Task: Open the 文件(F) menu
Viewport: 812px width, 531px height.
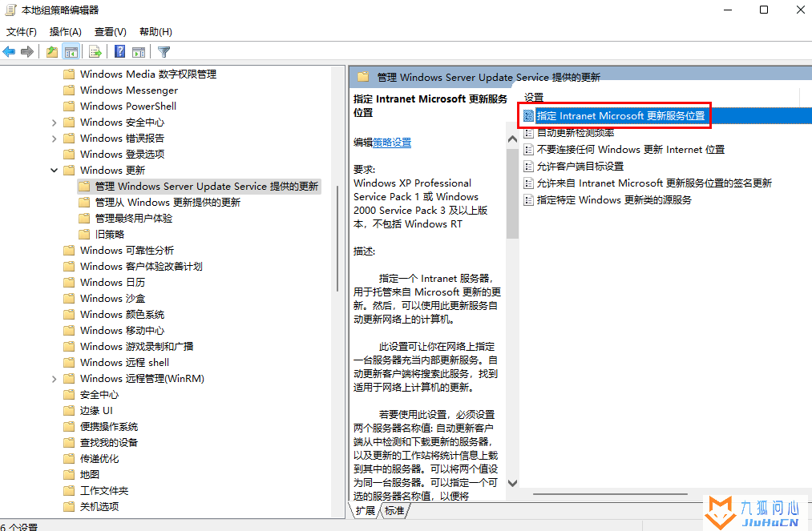Action: [x=21, y=31]
